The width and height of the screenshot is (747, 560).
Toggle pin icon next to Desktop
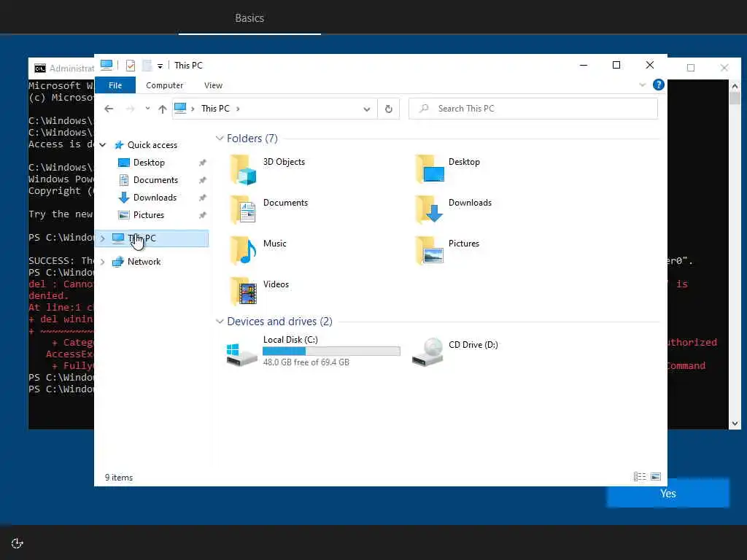pyautogui.click(x=203, y=163)
